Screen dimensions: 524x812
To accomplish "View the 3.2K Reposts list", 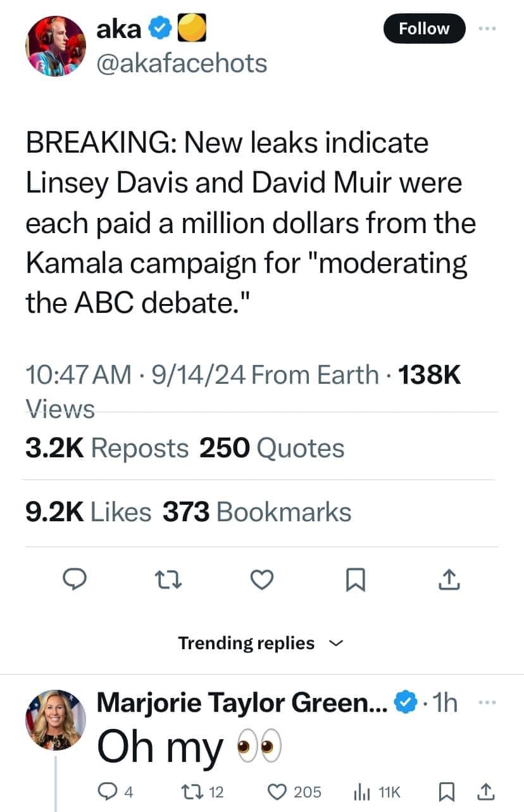I will 107,448.
